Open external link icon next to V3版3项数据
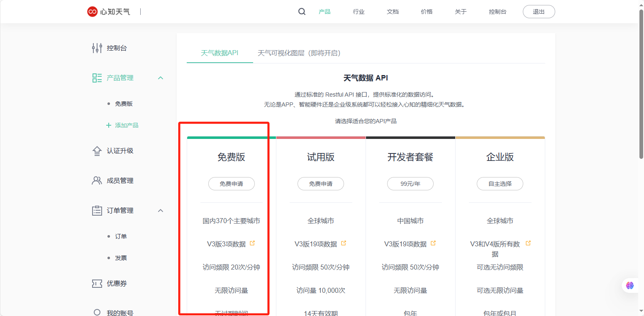Screen dimensions: 644x316 [252, 243]
